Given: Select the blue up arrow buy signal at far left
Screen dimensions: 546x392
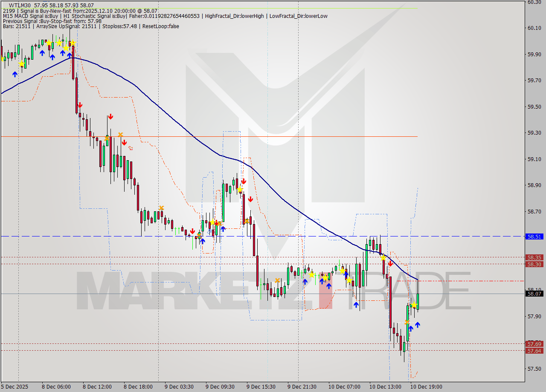Looking at the screenshot, I should point(15,74).
